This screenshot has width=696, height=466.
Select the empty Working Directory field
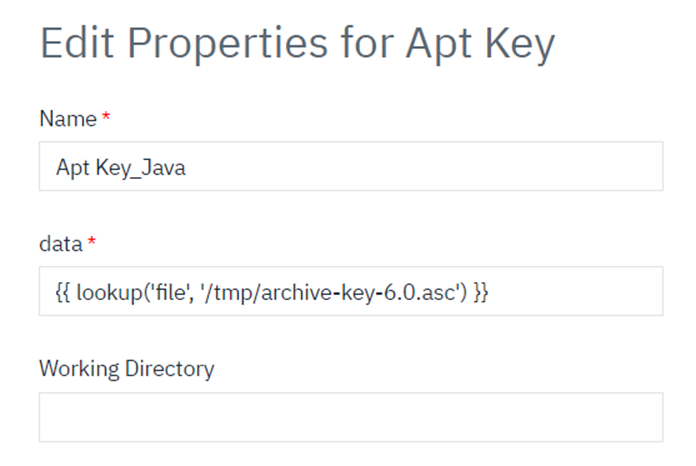[x=350, y=417]
